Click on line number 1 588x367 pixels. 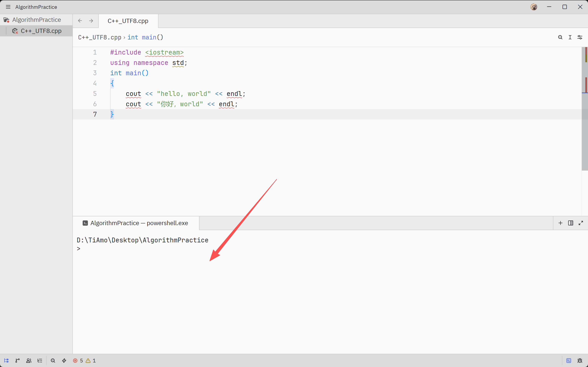pyautogui.click(x=95, y=52)
